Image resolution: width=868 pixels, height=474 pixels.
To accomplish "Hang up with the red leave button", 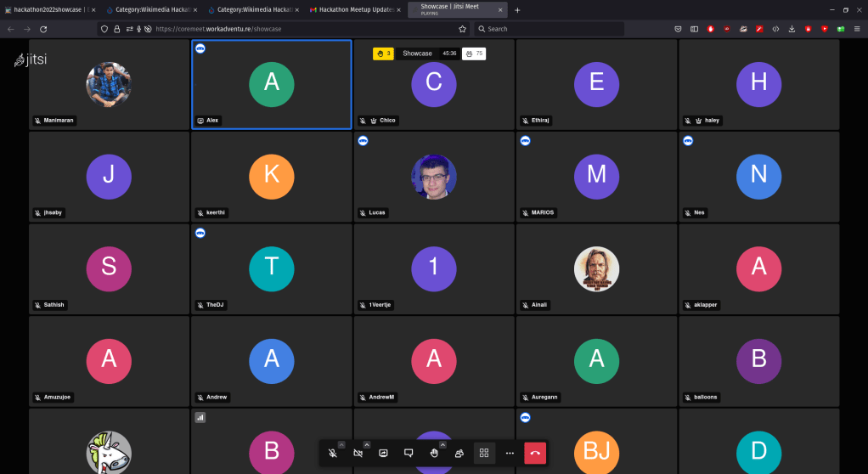I will point(535,454).
